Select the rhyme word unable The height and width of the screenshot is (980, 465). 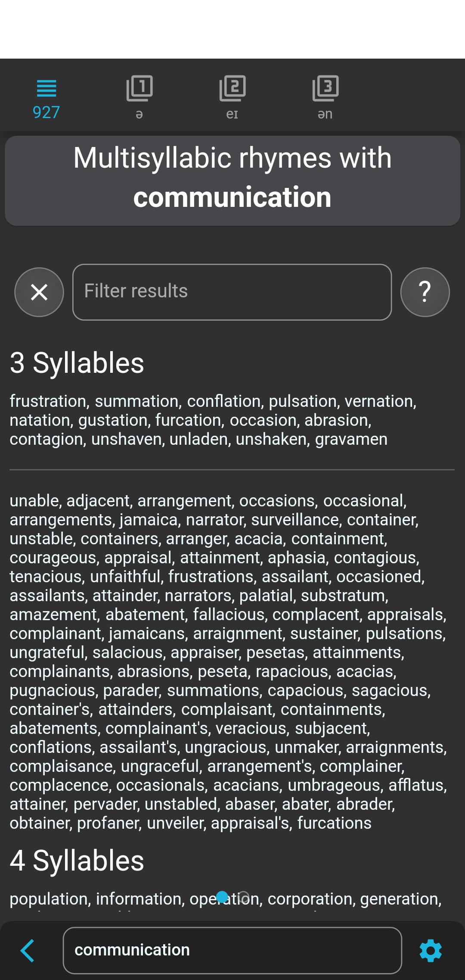pos(34,501)
